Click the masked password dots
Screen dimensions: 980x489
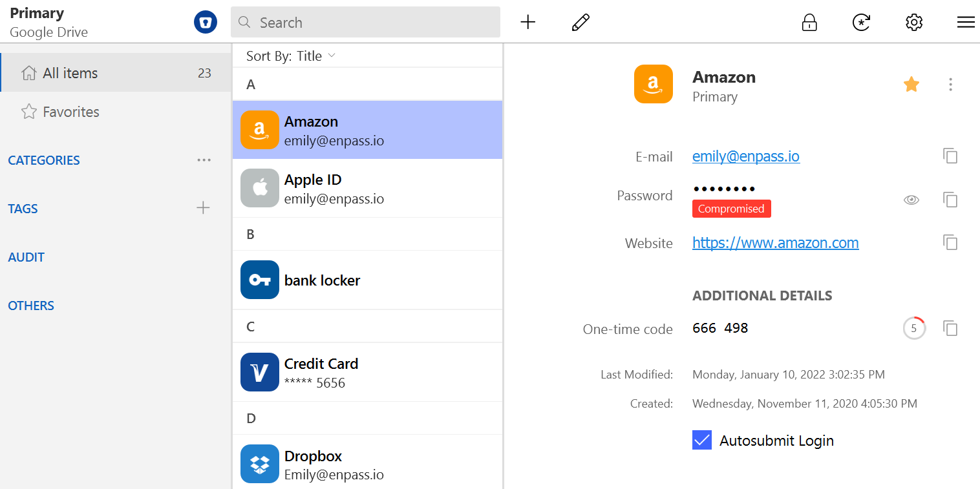725,189
